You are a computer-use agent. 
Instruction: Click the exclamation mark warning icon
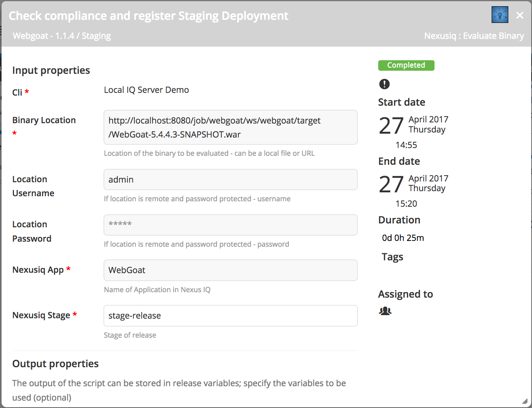384,84
